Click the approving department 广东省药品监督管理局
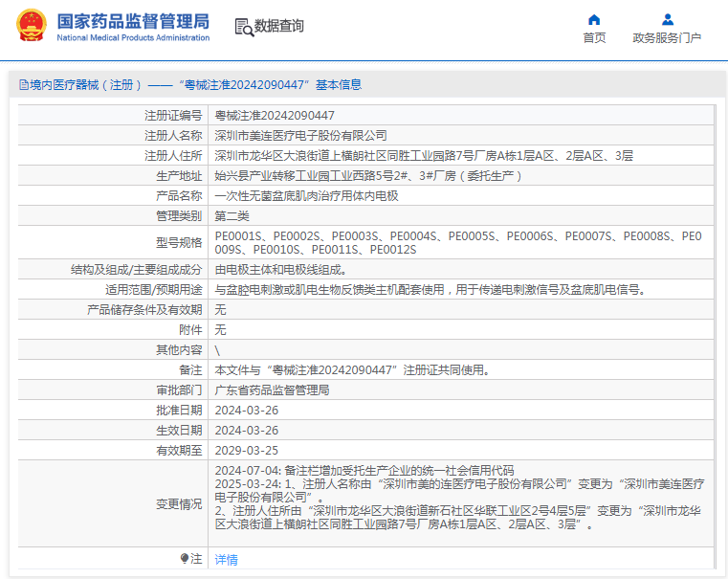The height and width of the screenshot is (579, 728). point(272,390)
